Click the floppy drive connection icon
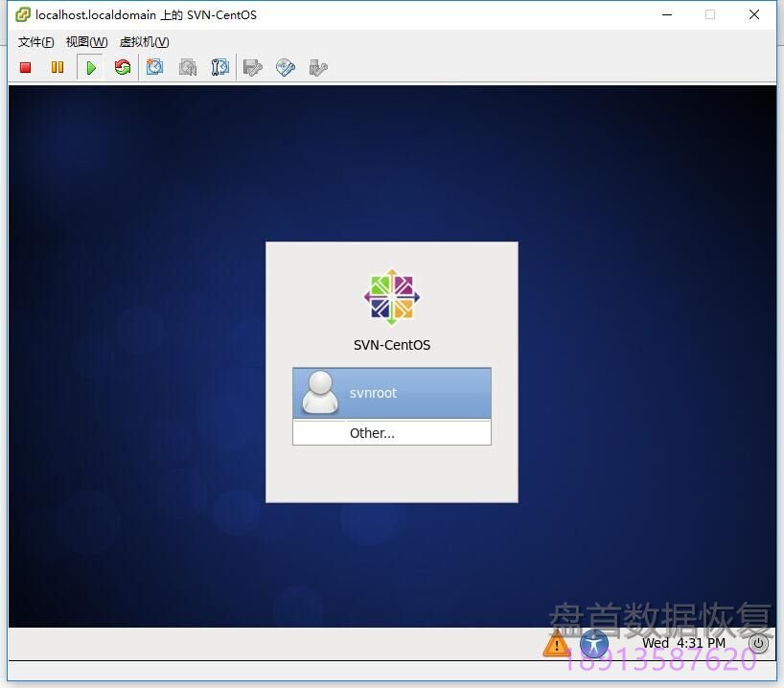The width and height of the screenshot is (784, 688). [x=253, y=67]
